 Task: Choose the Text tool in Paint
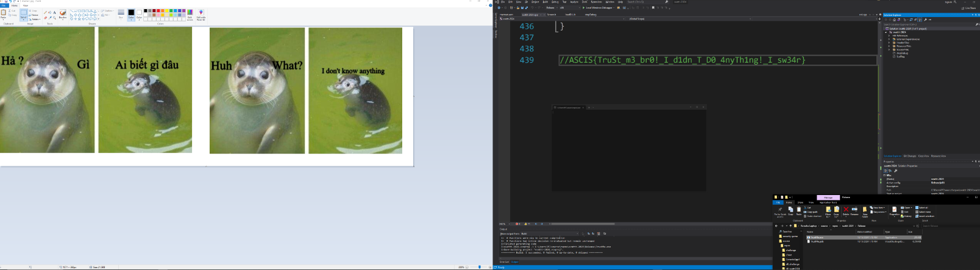[54, 12]
